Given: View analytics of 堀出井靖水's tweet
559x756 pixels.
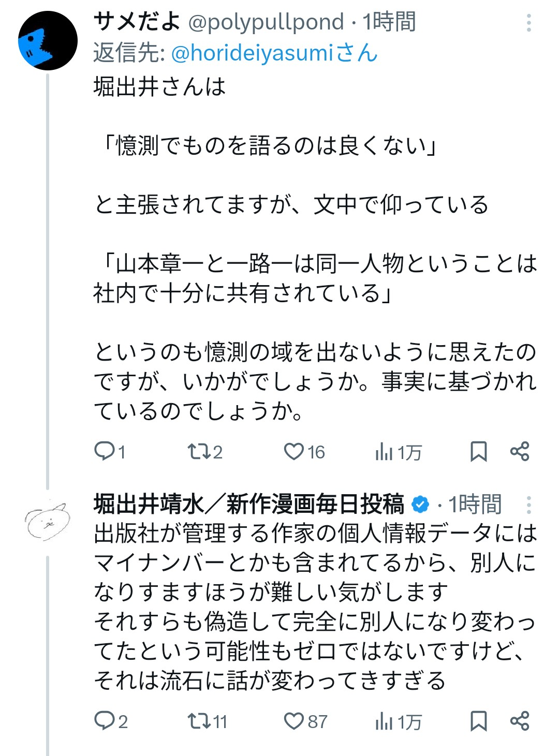Looking at the screenshot, I should 384,721.
